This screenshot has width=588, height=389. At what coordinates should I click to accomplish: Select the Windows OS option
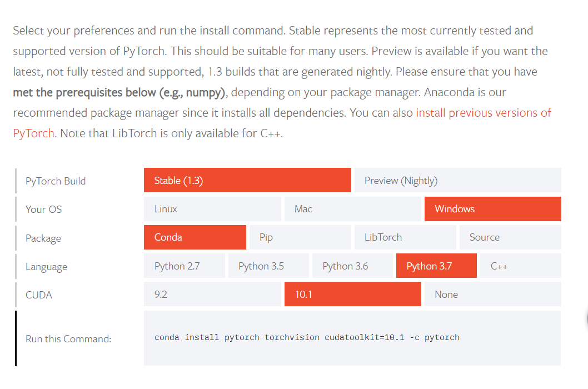click(492, 209)
